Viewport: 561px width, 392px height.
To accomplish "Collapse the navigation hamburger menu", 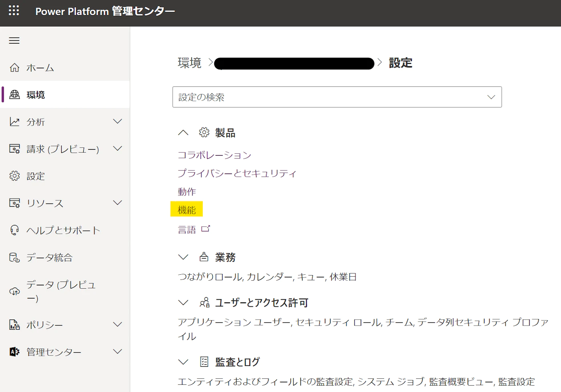I will pyautogui.click(x=14, y=40).
